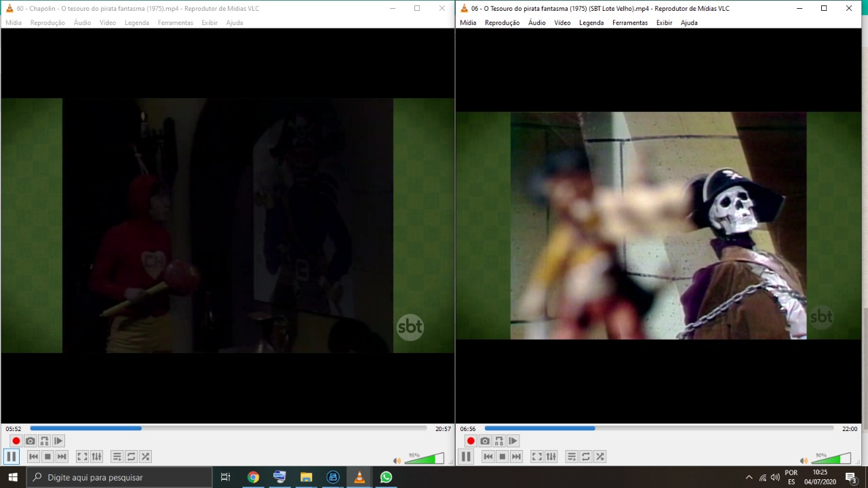The height and width of the screenshot is (488, 868).
Task: Click the record button in left VLC window
Action: point(16,441)
